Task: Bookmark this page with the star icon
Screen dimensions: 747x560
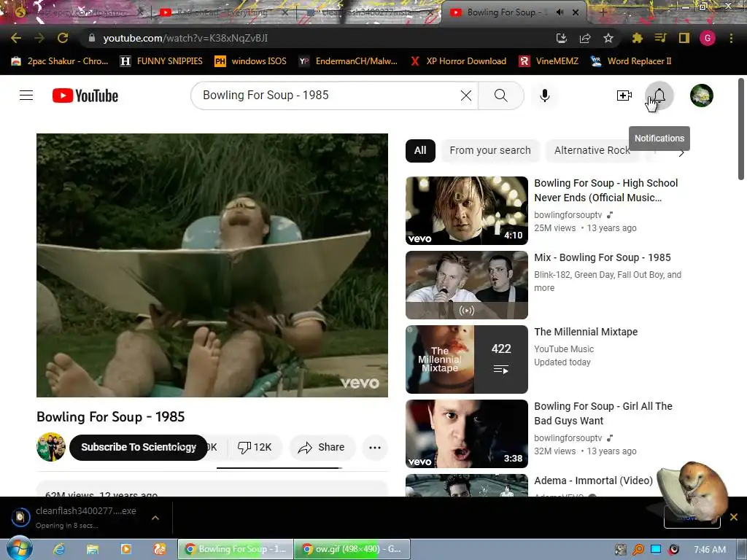Action: 608,39
